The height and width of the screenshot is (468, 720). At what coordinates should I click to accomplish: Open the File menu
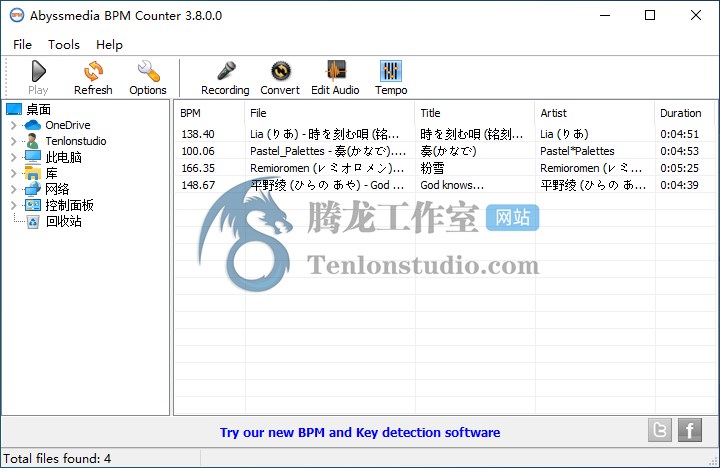click(22, 45)
